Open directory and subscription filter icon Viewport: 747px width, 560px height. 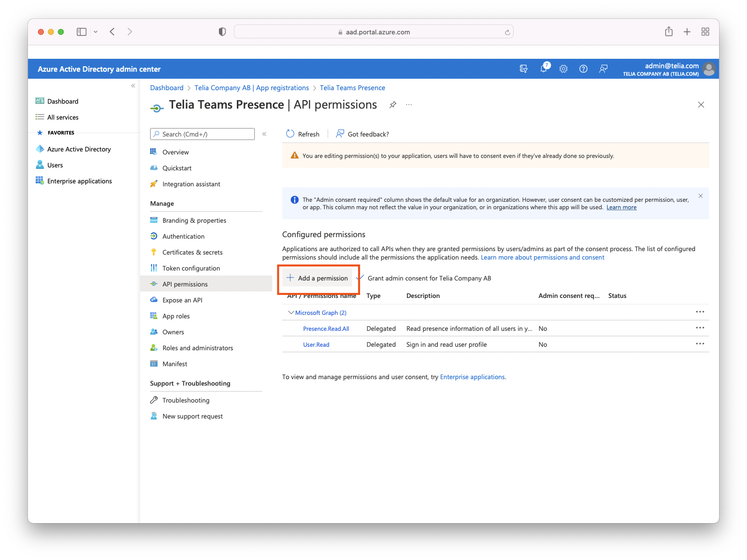(x=524, y=69)
